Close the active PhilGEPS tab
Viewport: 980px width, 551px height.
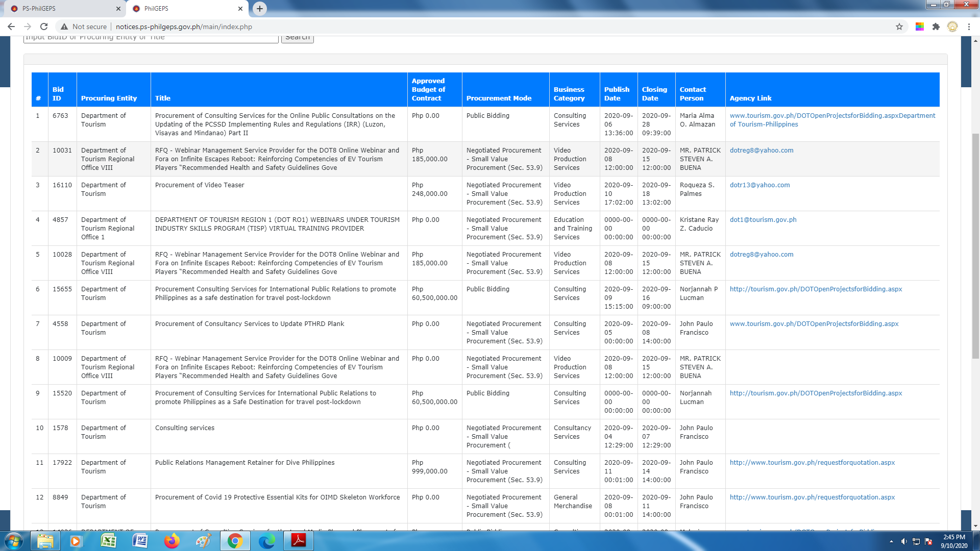[240, 9]
